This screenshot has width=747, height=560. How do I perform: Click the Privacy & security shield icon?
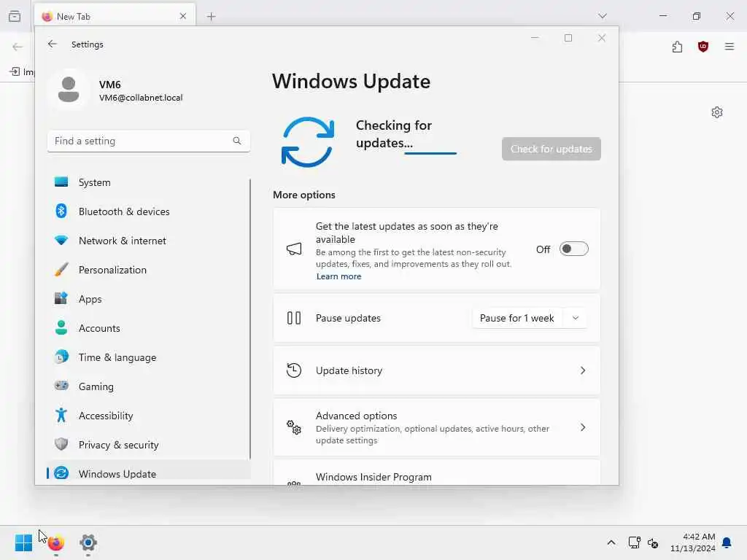61,444
